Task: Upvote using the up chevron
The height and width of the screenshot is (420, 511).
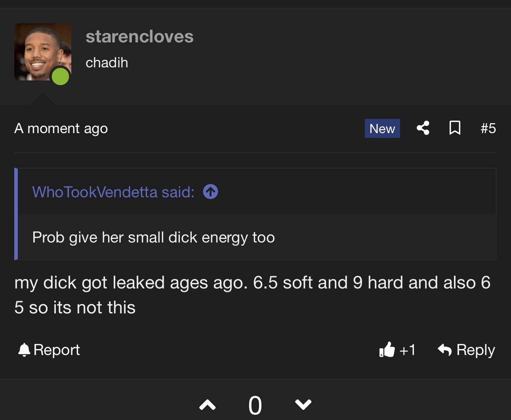Action: pos(208,405)
